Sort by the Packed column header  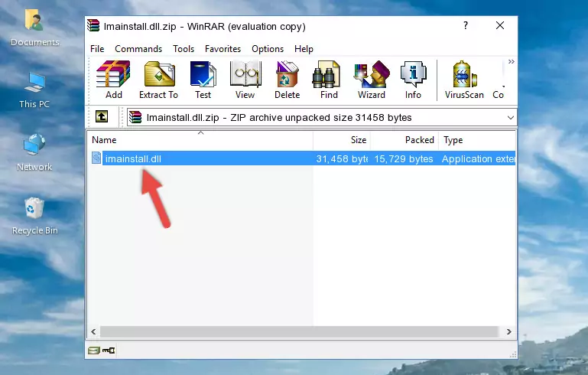pyautogui.click(x=404, y=140)
